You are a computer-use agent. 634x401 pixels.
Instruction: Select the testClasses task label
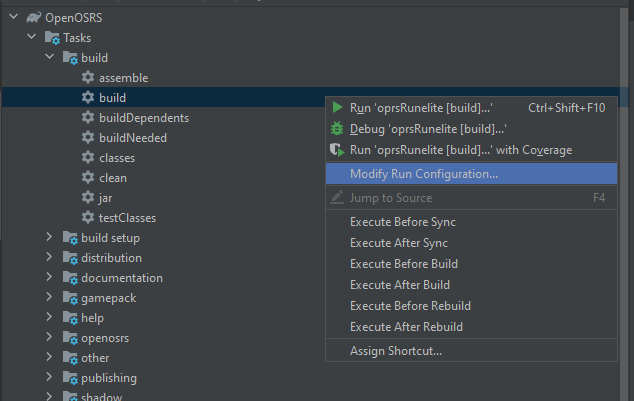point(127,218)
